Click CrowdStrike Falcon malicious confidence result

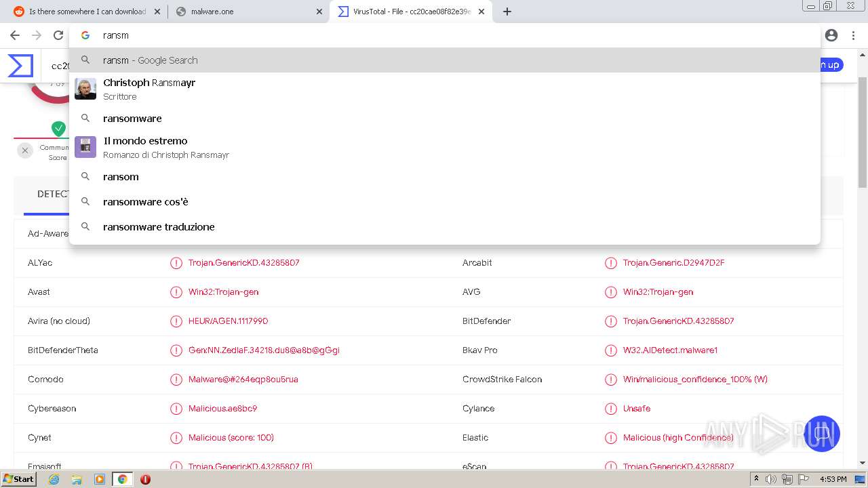click(x=695, y=380)
